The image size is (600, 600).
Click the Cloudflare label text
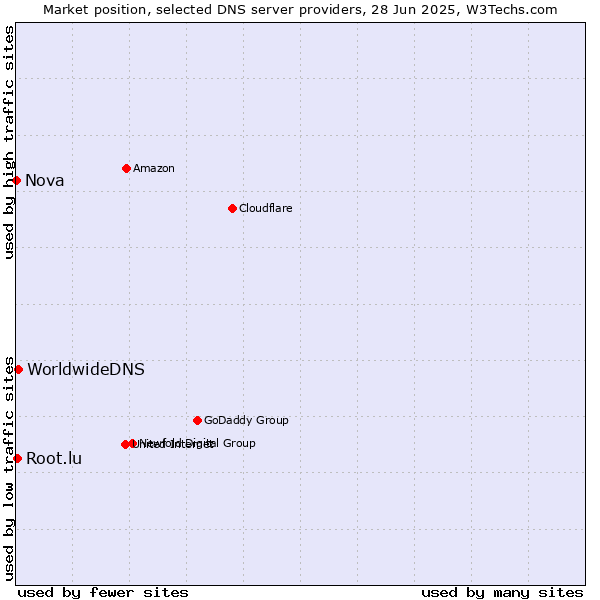266,208
